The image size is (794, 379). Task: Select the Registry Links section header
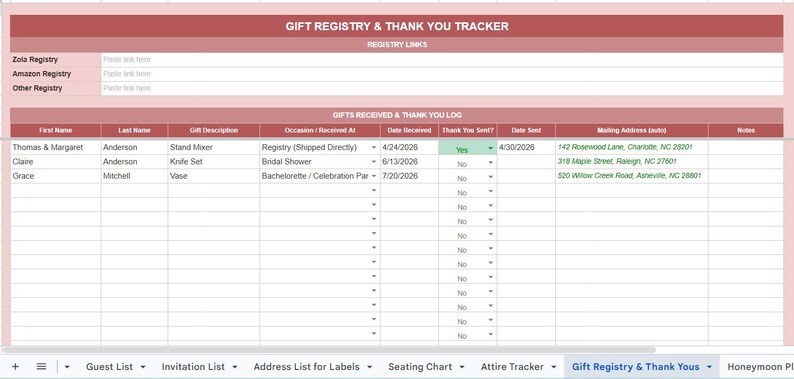(397, 45)
